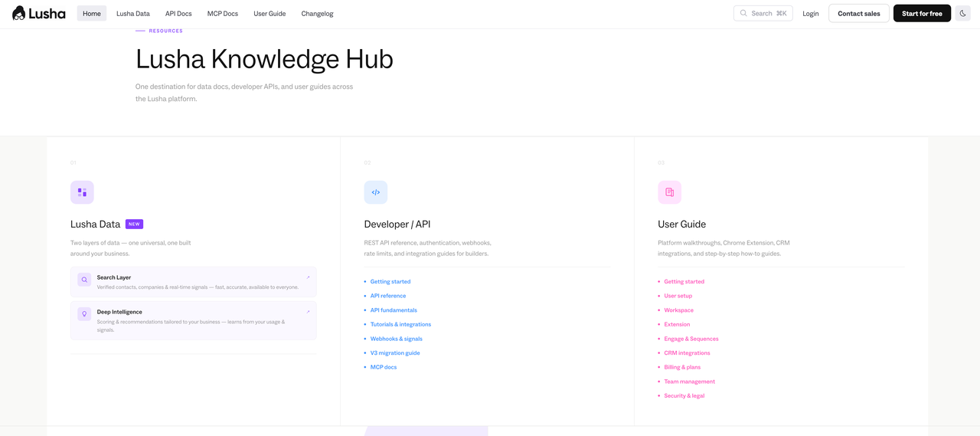Open Webhooks & signals link
Image resolution: width=980 pixels, height=436 pixels.
397,339
